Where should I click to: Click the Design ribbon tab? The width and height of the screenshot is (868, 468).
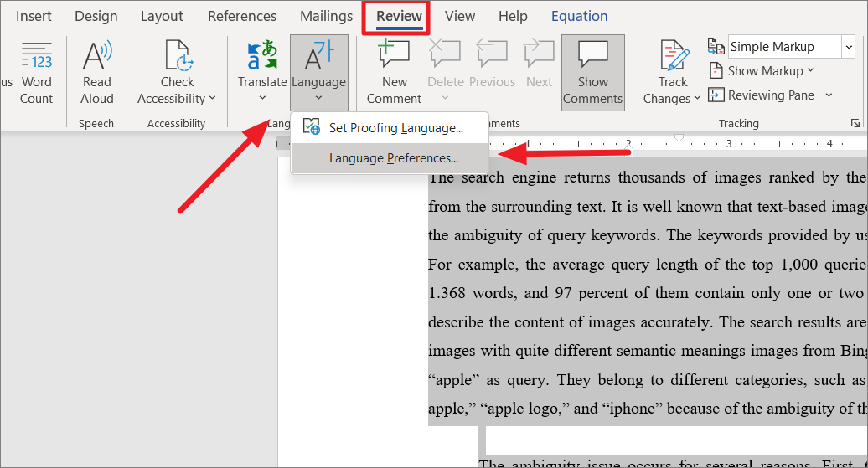96,16
